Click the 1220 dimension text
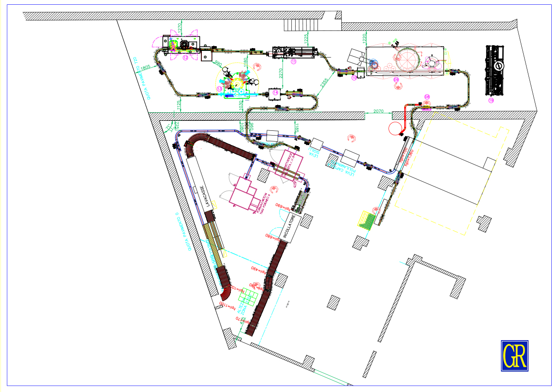Screen dimensions: 557x392 (x=365, y=39)
